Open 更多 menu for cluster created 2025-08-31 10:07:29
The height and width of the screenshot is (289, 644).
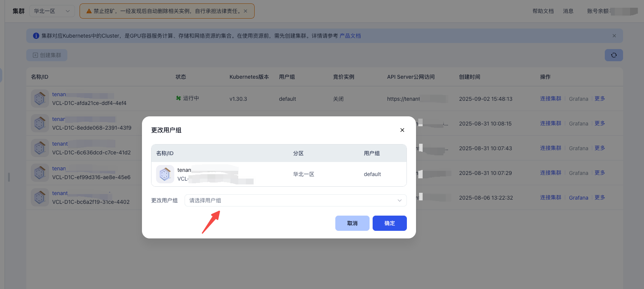click(x=600, y=173)
